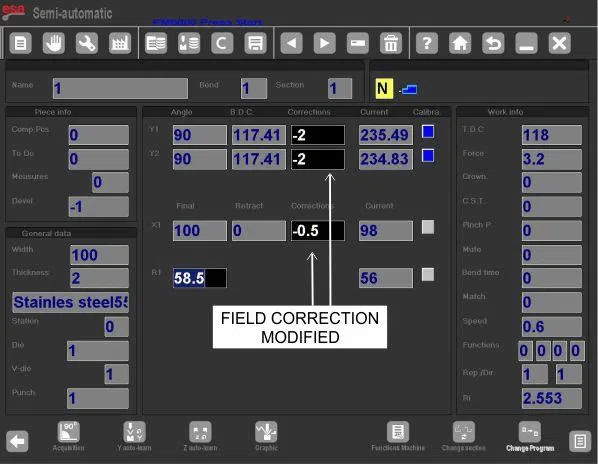Save program with floppy disk icon

pyautogui.click(x=255, y=43)
